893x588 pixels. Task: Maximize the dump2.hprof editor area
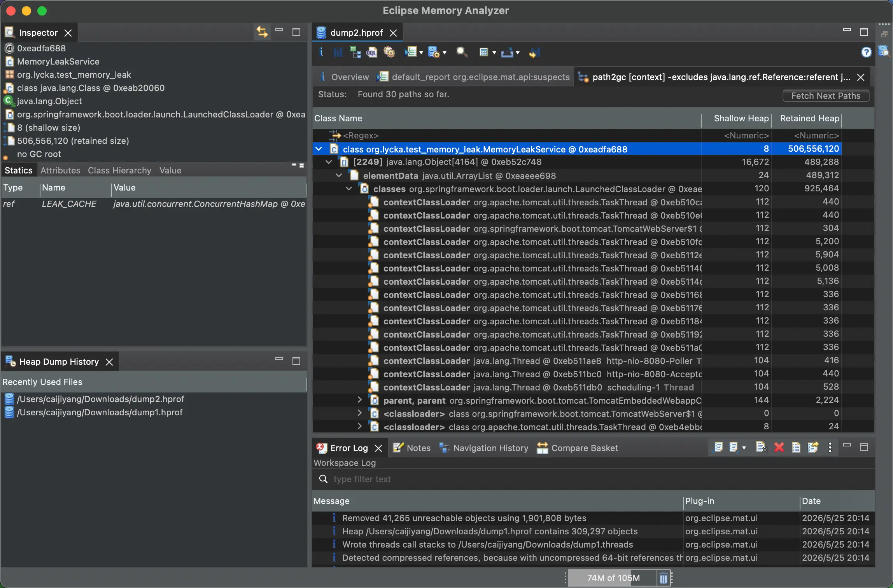point(864,32)
